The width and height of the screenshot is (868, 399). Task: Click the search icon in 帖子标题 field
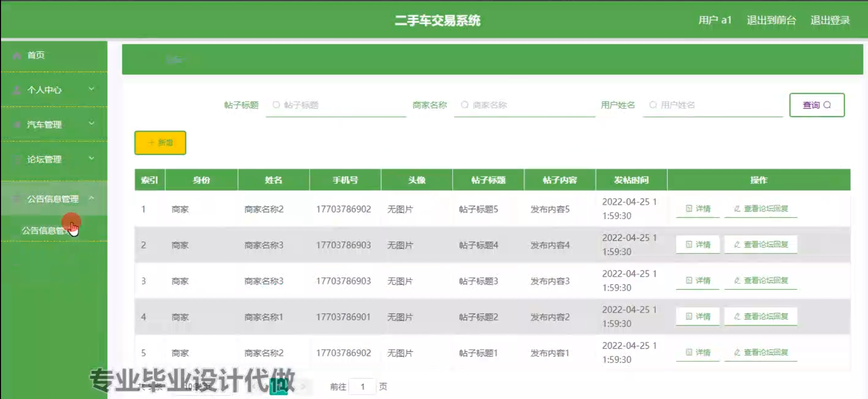click(276, 105)
